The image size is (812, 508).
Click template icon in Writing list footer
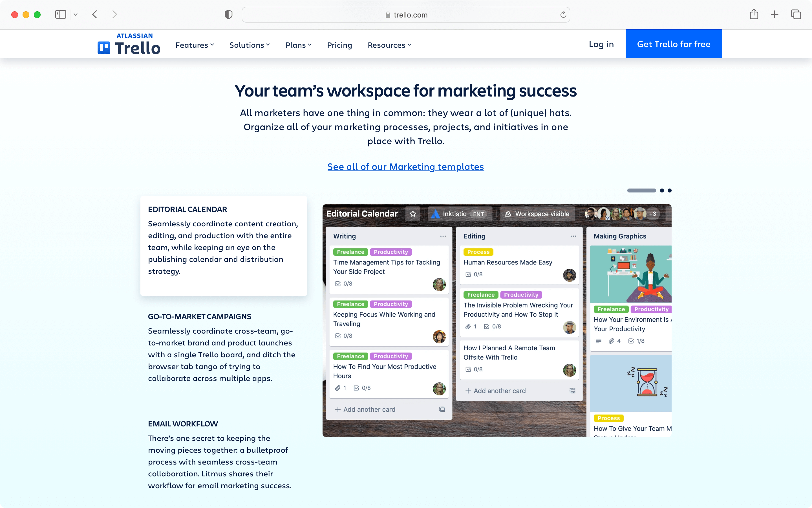(442, 409)
